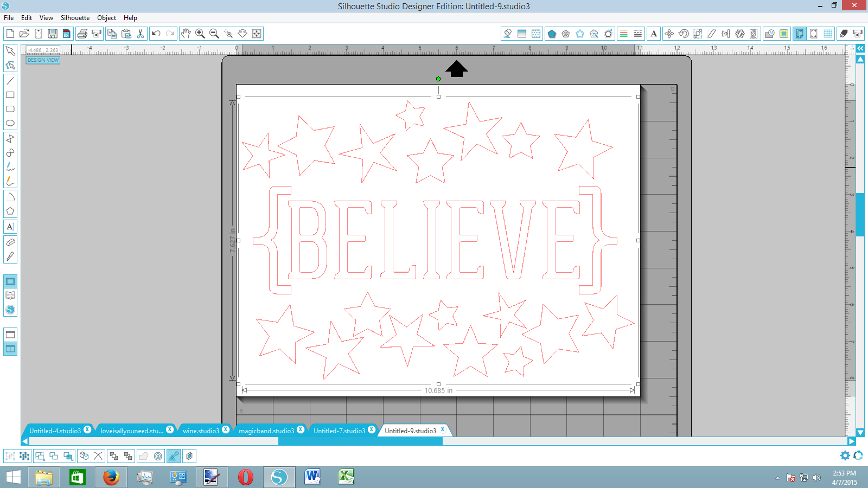Toggle the Page Settings panel
The width and height of the screenshot is (868, 488).
pos(800,34)
